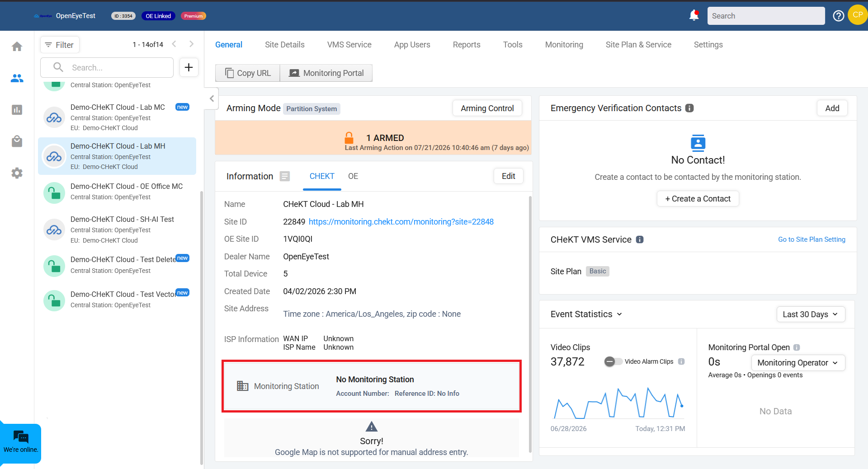Click the header Search field
This screenshot has width=868, height=469.
(766, 16)
